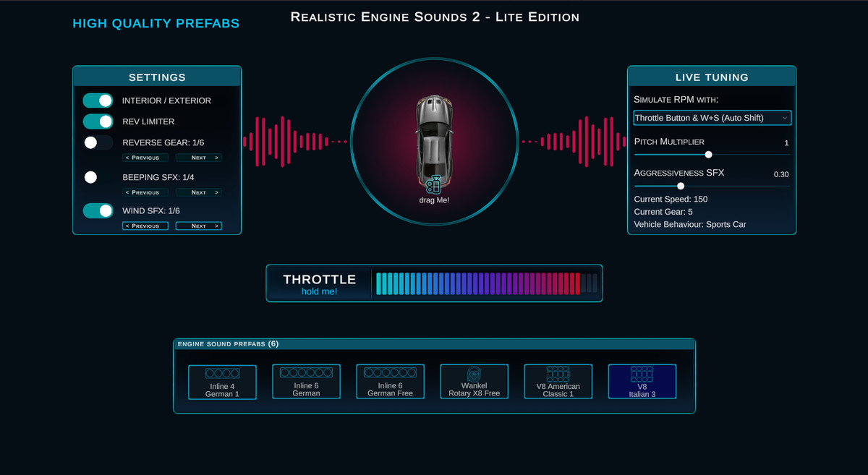Click the Current Gear: 5 readout
The height and width of the screenshot is (475, 868).
[663, 212]
